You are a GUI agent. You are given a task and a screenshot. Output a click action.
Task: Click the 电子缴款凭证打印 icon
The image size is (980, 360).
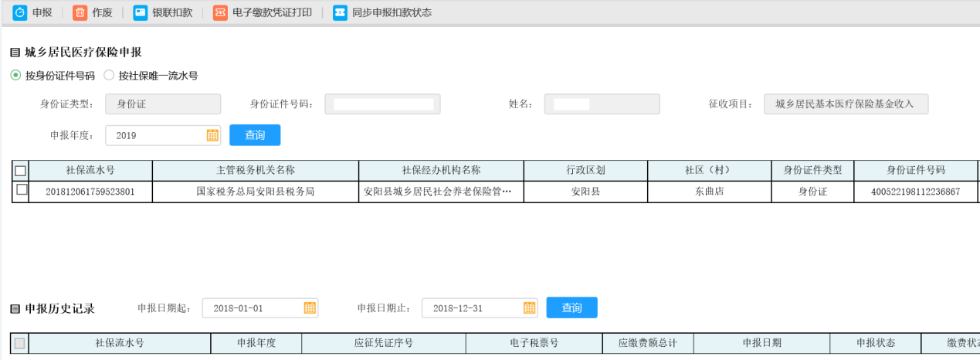[x=220, y=12]
